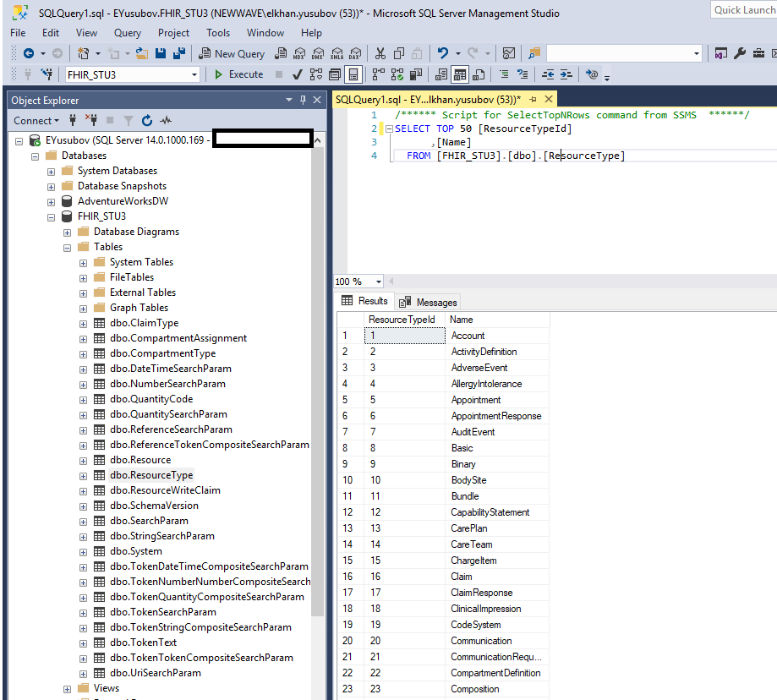Toggle auto-hide pin on Object Explorer
This screenshot has height=700, width=777.
(303, 100)
